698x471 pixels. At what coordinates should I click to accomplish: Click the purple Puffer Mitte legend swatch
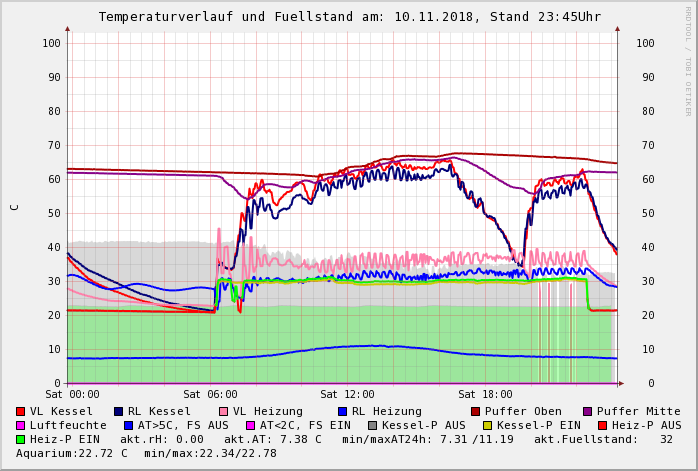click(588, 411)
